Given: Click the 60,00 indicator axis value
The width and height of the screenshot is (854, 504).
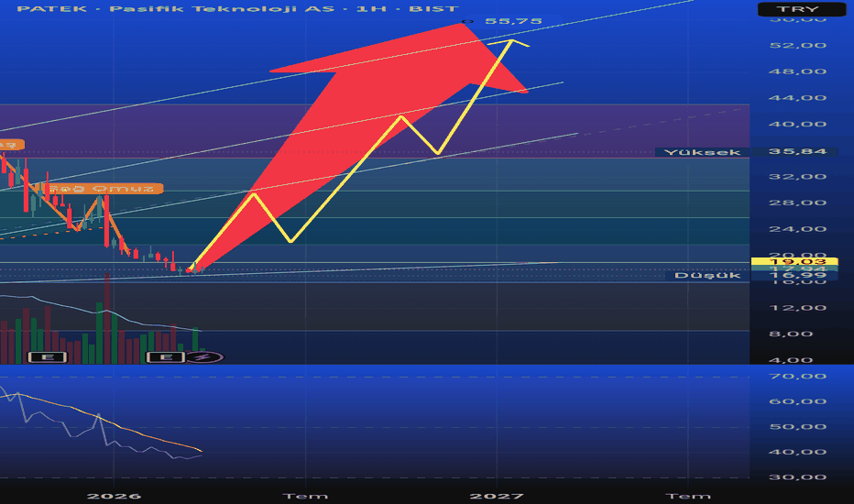Looking at the screenshot, I should coord(798,401).
